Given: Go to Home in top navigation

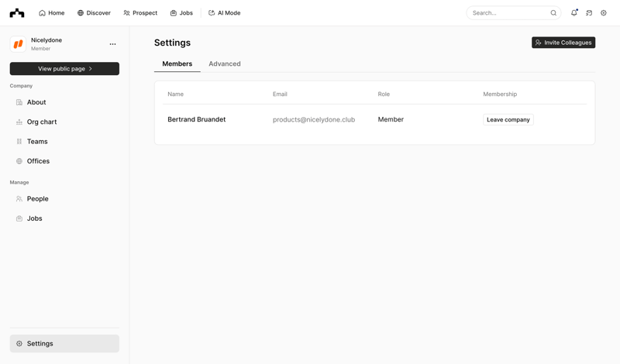Looking at the screenshot, I should point(51,13).
